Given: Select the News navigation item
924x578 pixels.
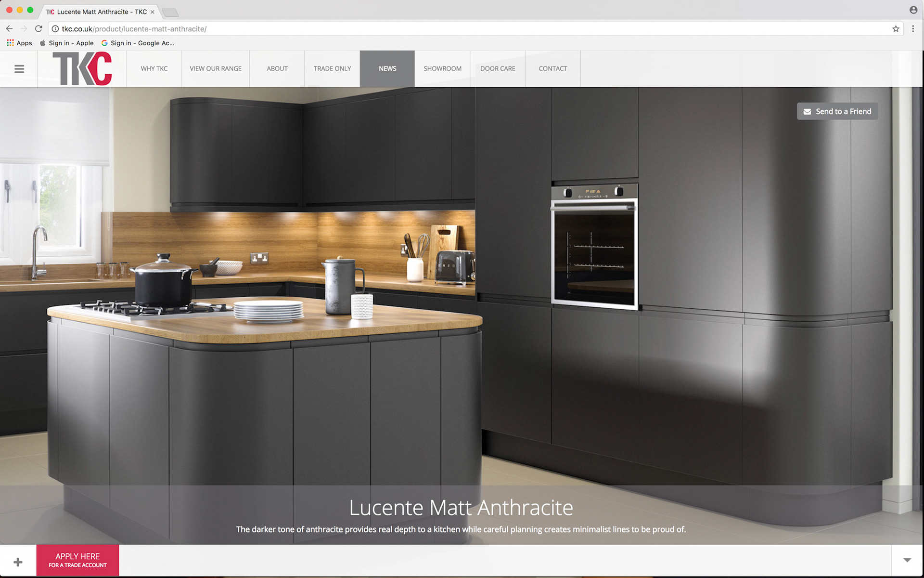Looking at the screenshot, I should 387,69.
